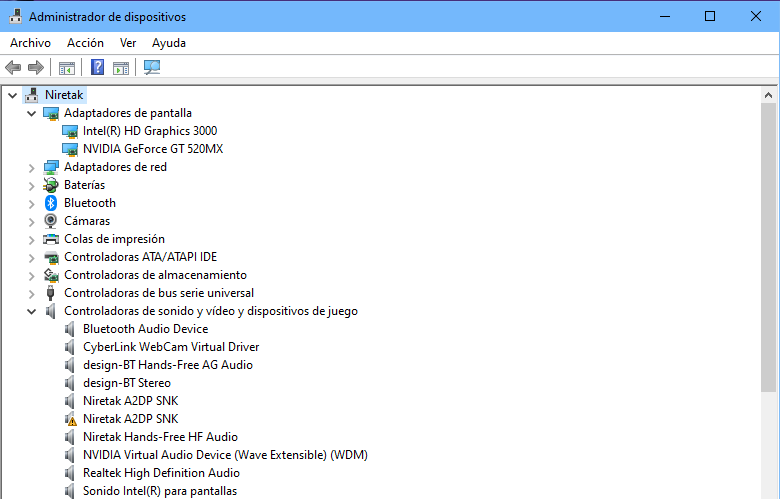This screenshot has width=780, height=499.
Task: Expand Controladoras de bus serie universal node
Action: coord(31,294)
